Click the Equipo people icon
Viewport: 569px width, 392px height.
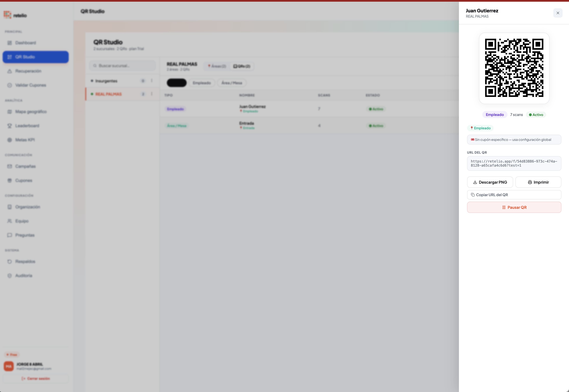pos(10,221)
